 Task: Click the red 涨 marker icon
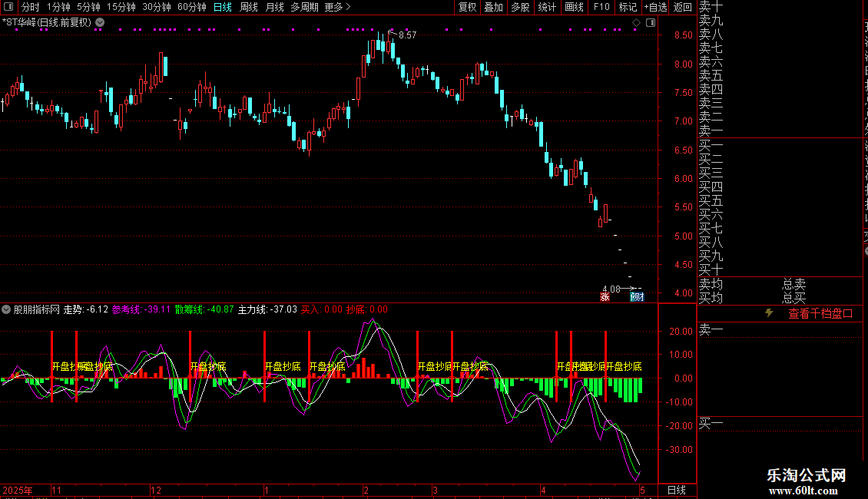(x=605, y=297)
